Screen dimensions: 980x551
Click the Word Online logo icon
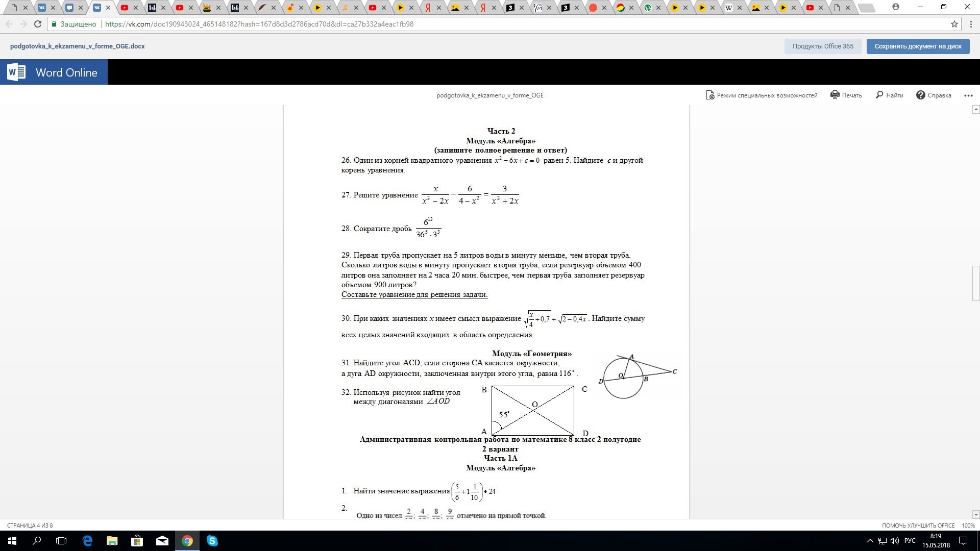point(16,72)
